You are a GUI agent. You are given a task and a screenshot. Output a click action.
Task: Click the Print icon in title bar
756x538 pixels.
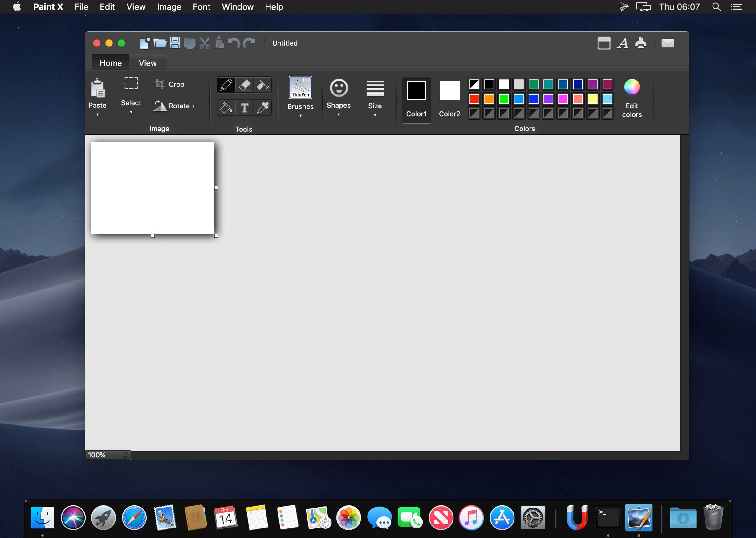pos(640,43)
